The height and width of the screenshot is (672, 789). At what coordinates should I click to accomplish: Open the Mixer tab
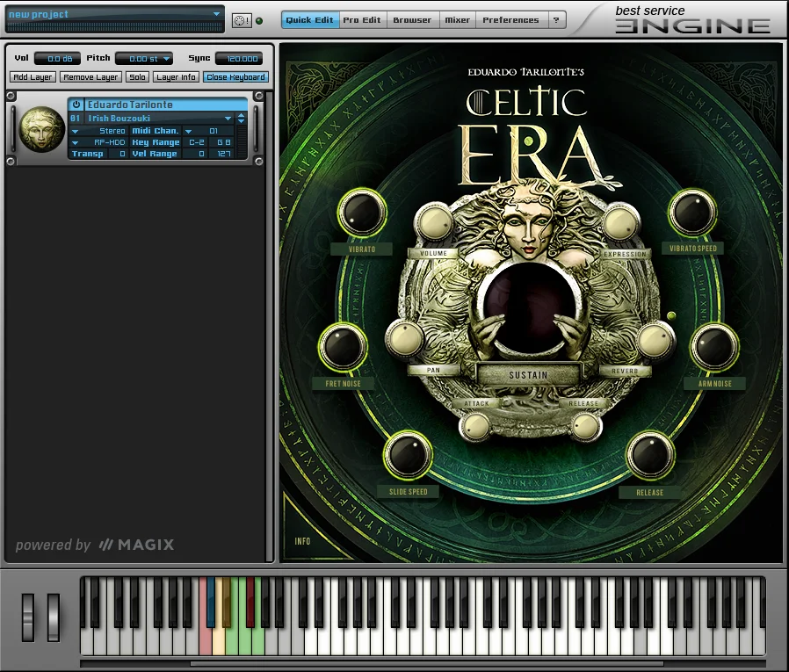(x=458, y=20)
